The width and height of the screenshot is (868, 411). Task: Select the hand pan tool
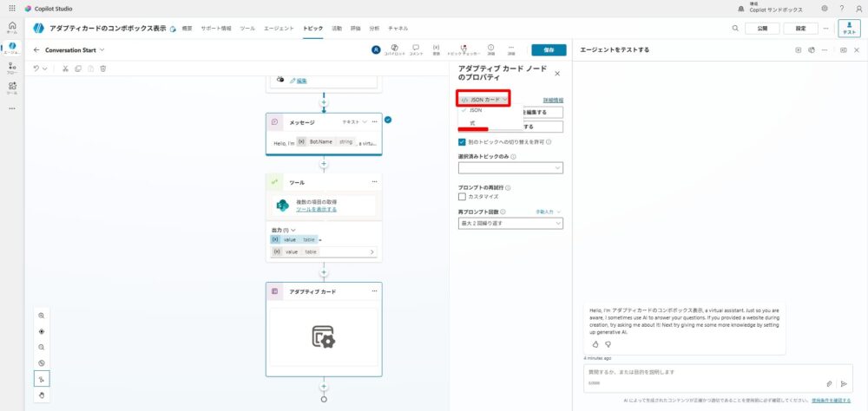[x=42, y=395]
